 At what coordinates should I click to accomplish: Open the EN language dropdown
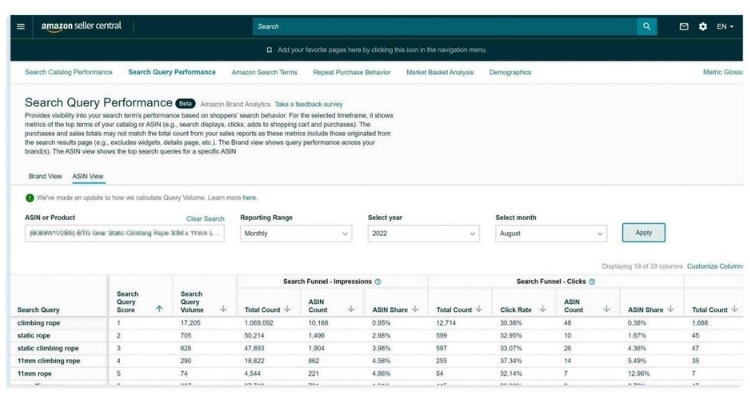pos(725,25)
